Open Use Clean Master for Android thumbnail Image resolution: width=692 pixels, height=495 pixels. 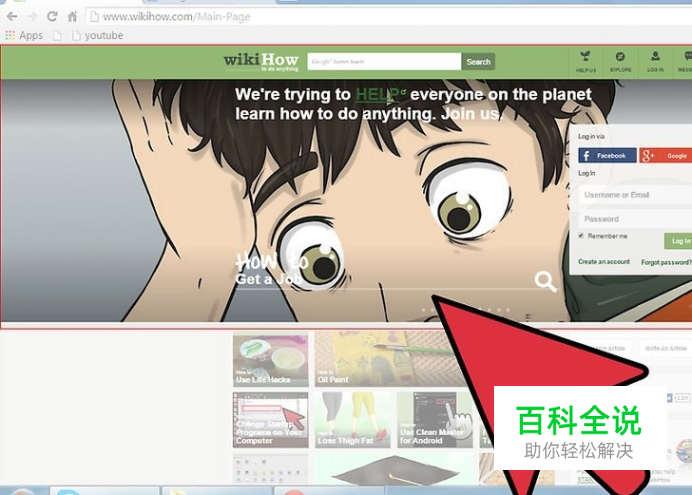[435, 420]
